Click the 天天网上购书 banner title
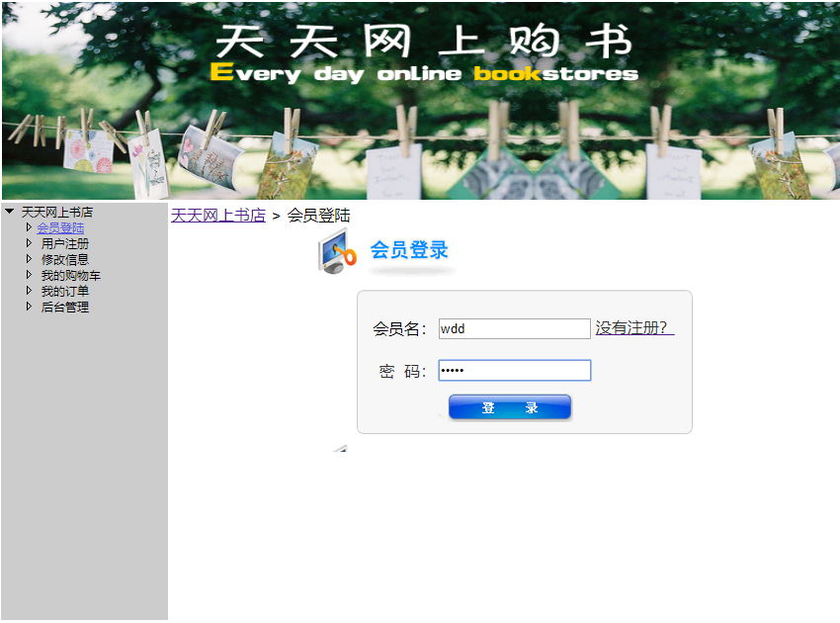 [x=423, y=41]
